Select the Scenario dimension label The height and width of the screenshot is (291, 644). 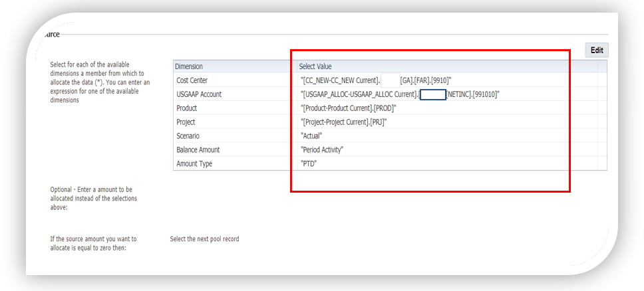click(188, 136)
